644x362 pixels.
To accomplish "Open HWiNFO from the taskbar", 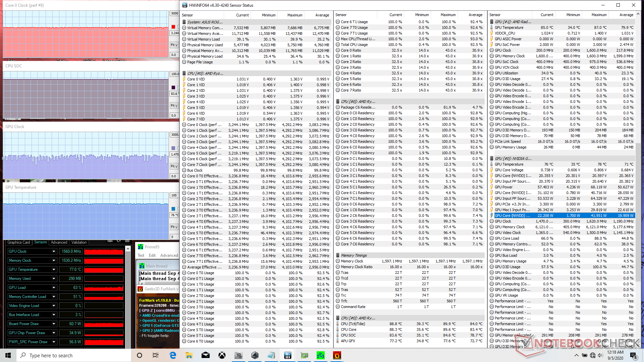I will (287, 355).
